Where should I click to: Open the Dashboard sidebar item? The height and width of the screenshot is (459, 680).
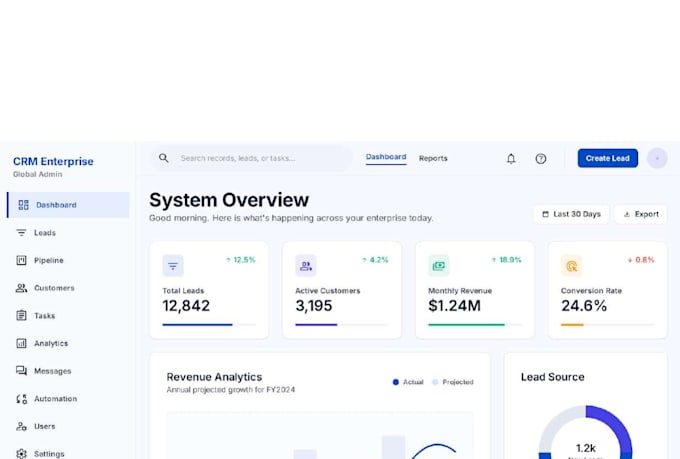point(68,205)
